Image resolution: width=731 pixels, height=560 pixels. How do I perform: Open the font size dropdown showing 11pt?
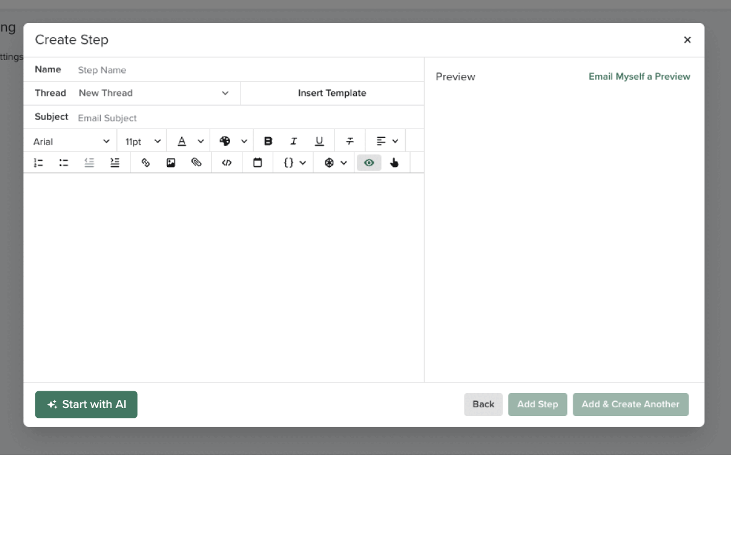pyautogui.click(x=142, y=141)
